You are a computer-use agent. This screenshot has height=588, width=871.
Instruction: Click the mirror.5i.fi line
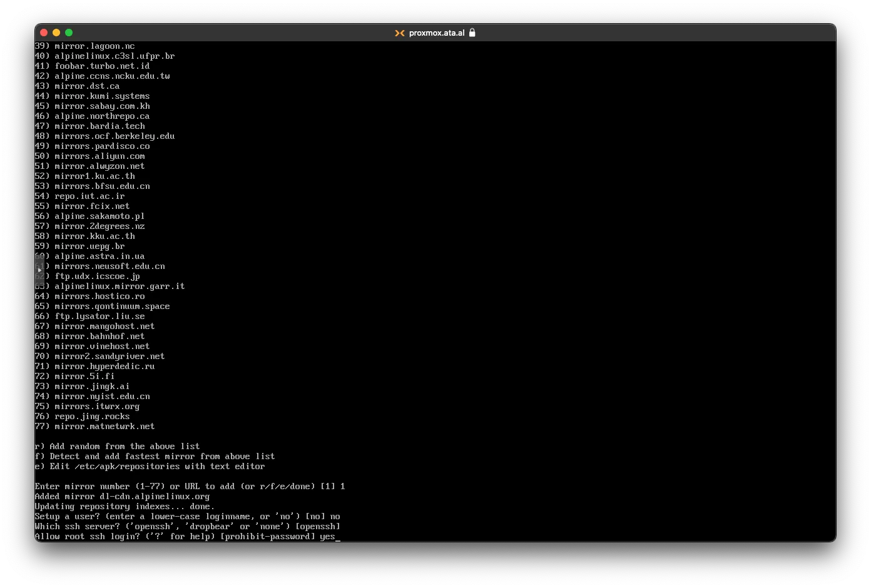point(75,377)
